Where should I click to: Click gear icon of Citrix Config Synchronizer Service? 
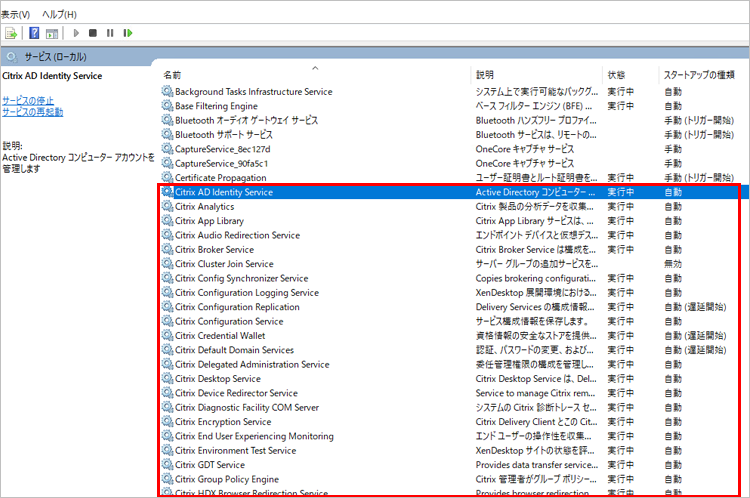tap(167, 277)
